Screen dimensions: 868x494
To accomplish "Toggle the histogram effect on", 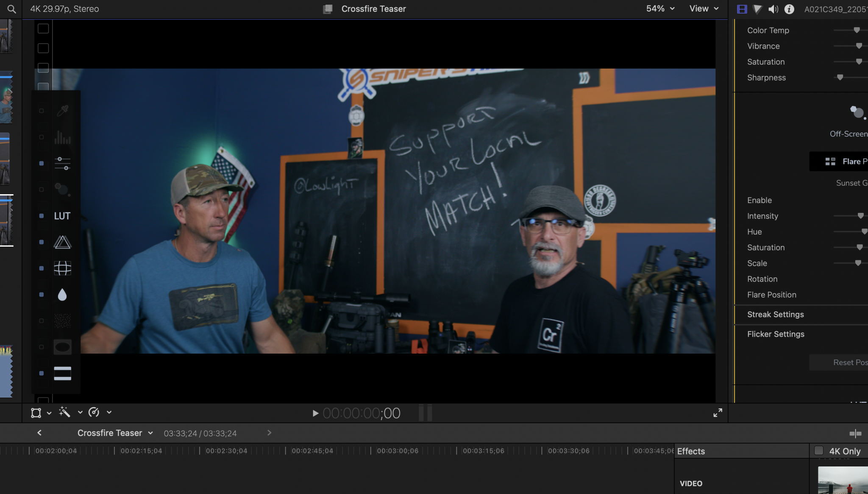I will (42, 137).
